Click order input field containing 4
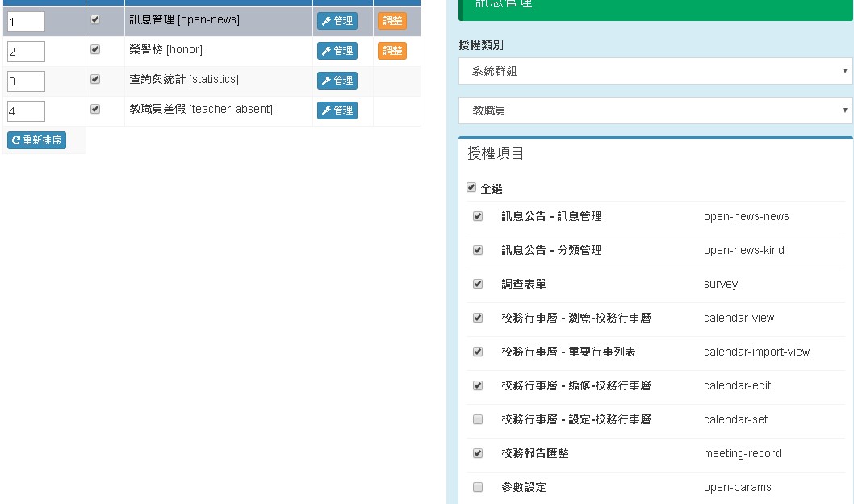 [x=26, y=111]
